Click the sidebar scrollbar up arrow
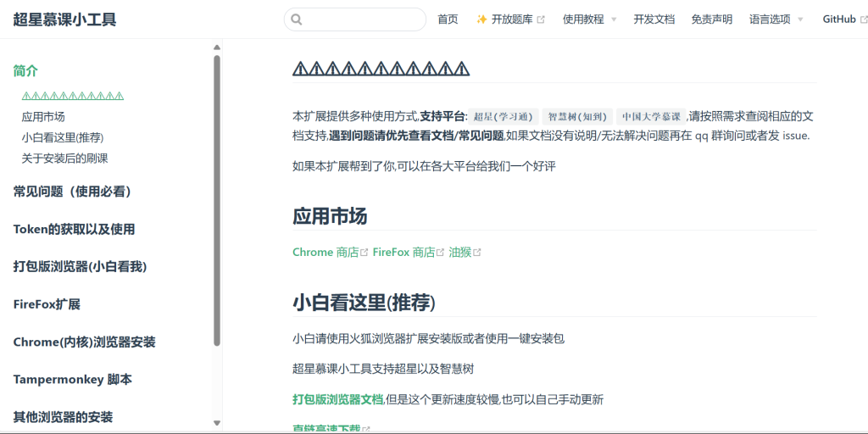Screen dimensions: 868x434 point(217,47)
